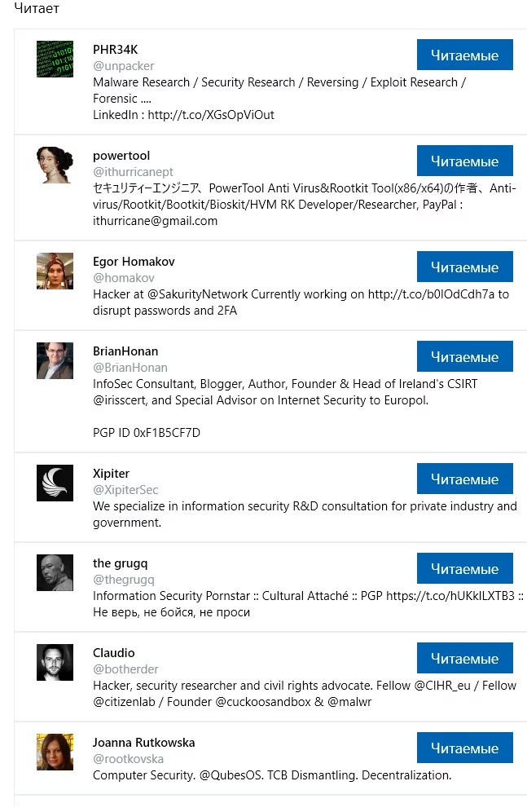Click Claudio's black and white avatar
This screenshot has width=527, height=812.
point(55,662)
